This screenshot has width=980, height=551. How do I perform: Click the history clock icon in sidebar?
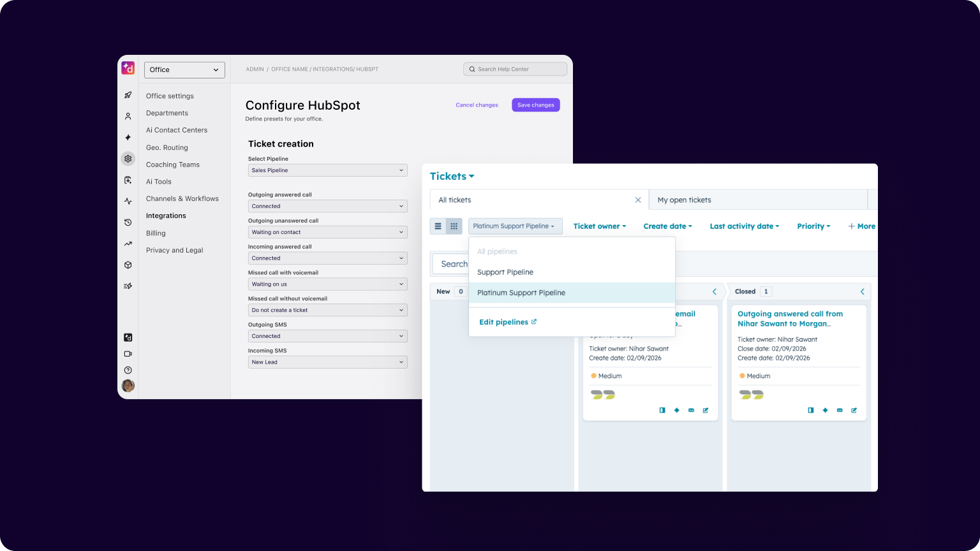click(x=128, y=222)
